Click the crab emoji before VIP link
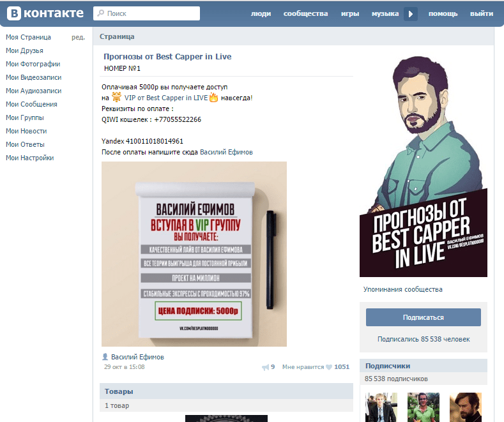The image size is (504, 422). click(x=116, y=97)
